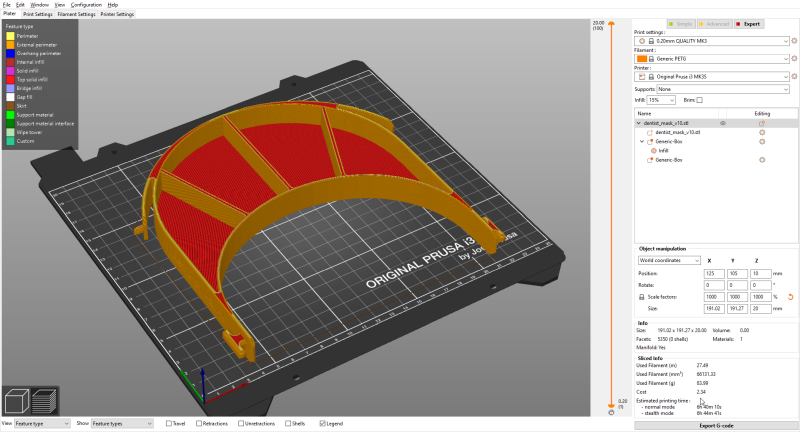Open the Configuration menu
The width and height of the screenshot is (800, 432).
tap(86, 5)
